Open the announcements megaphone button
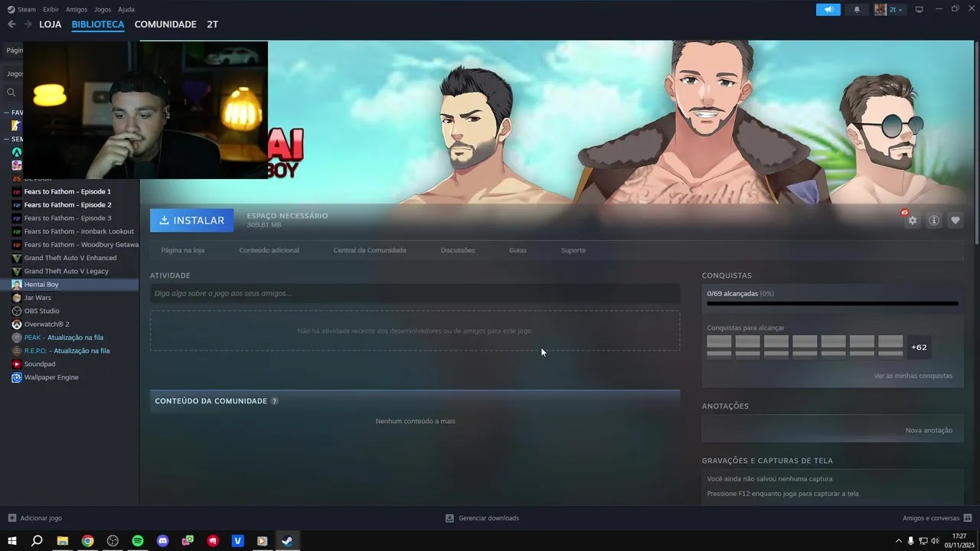 pos(828,9)
